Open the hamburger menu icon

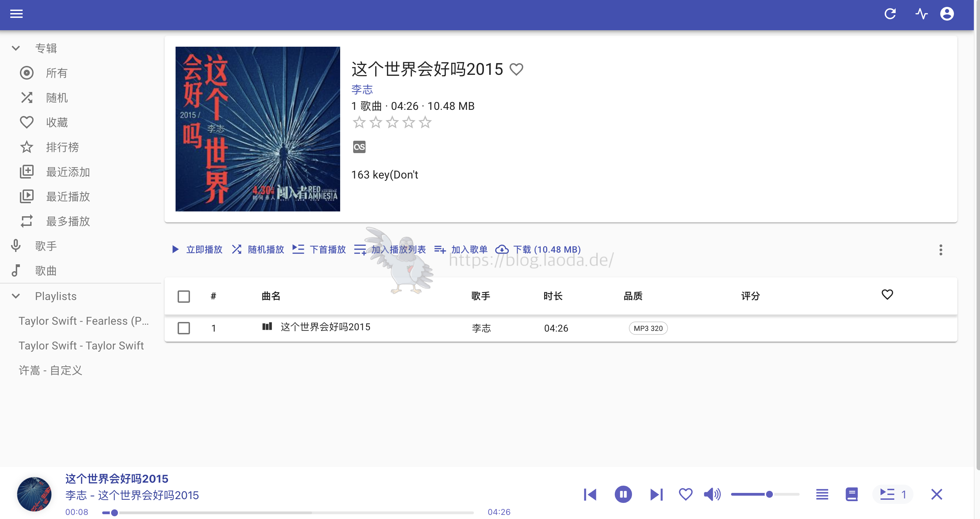coord(16,14)
